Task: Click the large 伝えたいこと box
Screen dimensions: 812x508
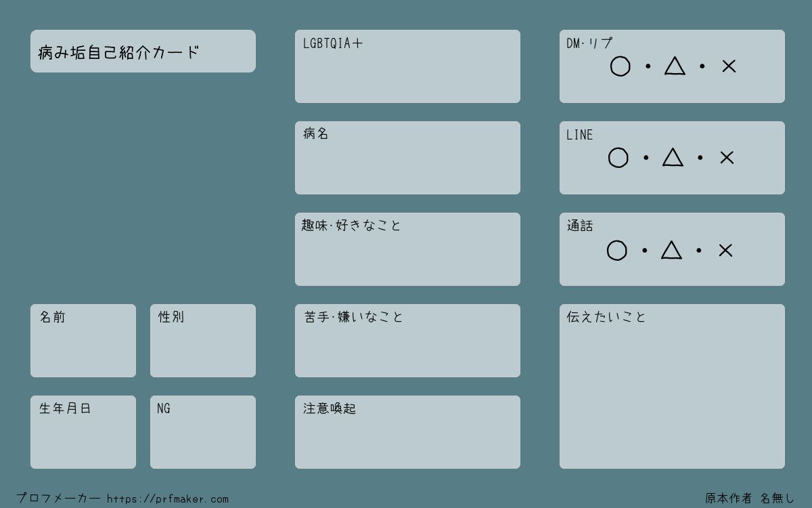Action: (672, 386)
